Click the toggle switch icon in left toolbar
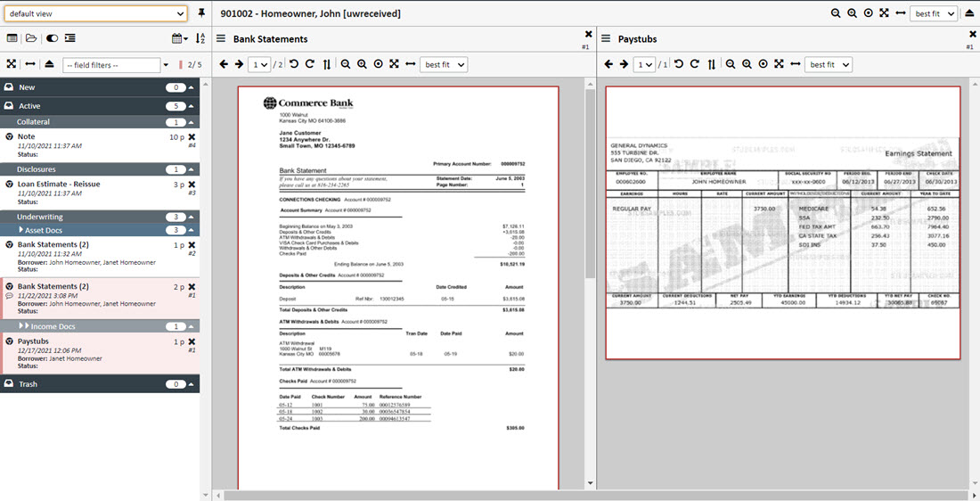980x501 pixels. tap(51, 38)
